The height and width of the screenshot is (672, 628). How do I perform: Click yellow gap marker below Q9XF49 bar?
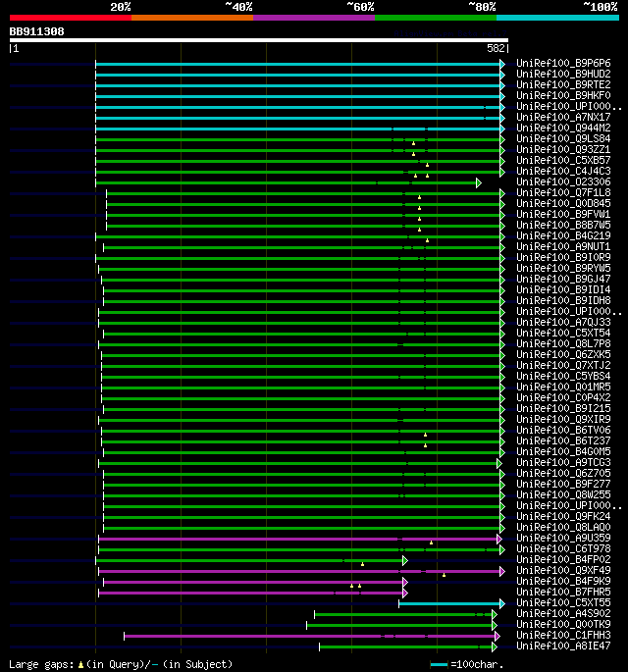point(445,575)
